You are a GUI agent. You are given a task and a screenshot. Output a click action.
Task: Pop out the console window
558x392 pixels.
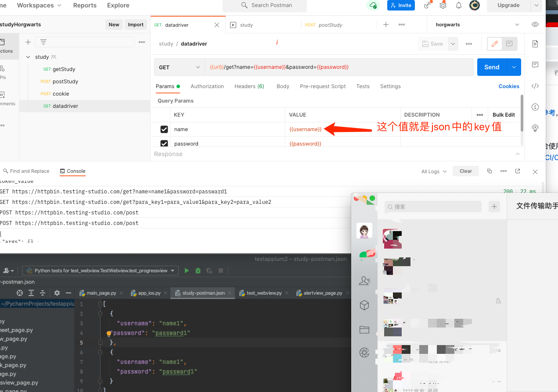coord(518,171)
